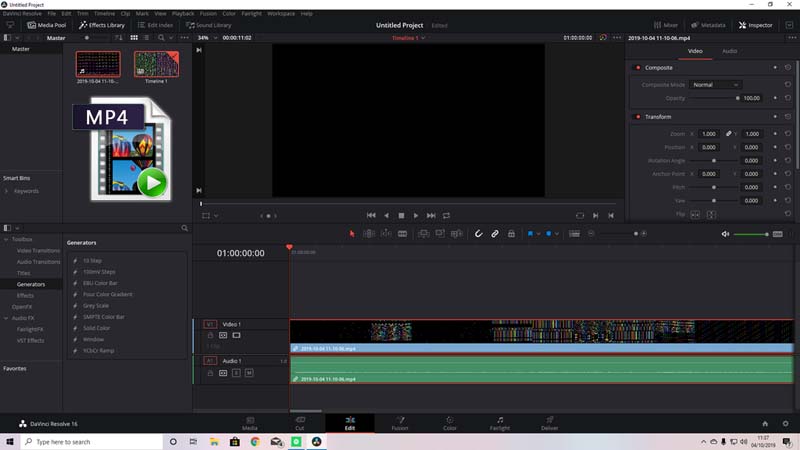Go to the Media page
800x450 pixels.
(x=249, y=423)
